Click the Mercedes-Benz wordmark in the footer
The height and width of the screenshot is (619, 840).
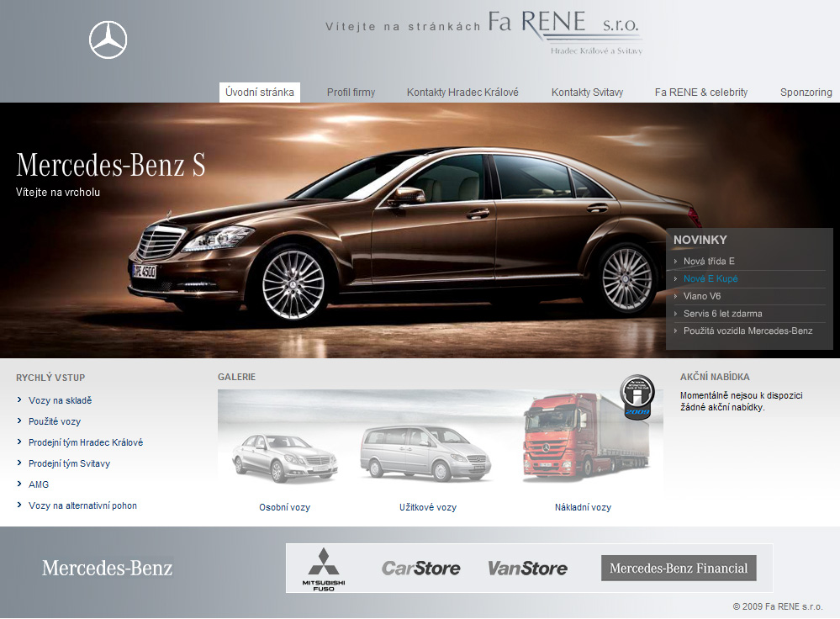[x=107, y=568]
